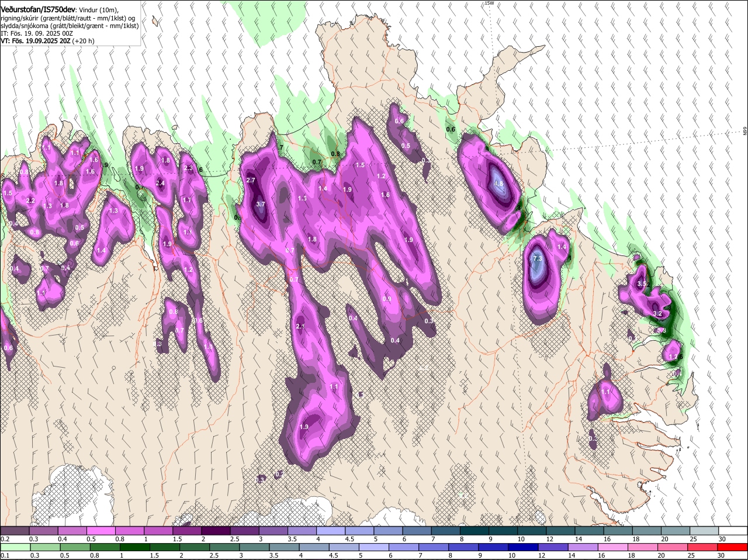Click the 2.2 snowfall value in the northwest
The image size is (748, 560).
coord(31,201)
